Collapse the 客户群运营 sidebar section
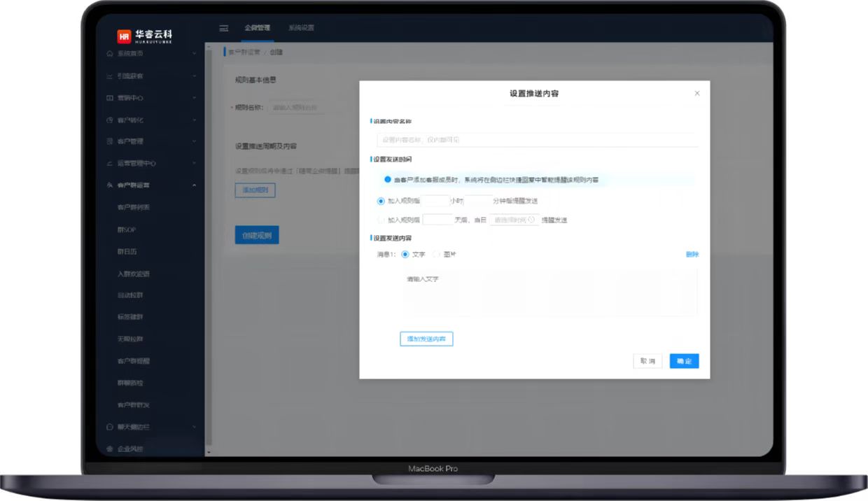 pos(194,185)
